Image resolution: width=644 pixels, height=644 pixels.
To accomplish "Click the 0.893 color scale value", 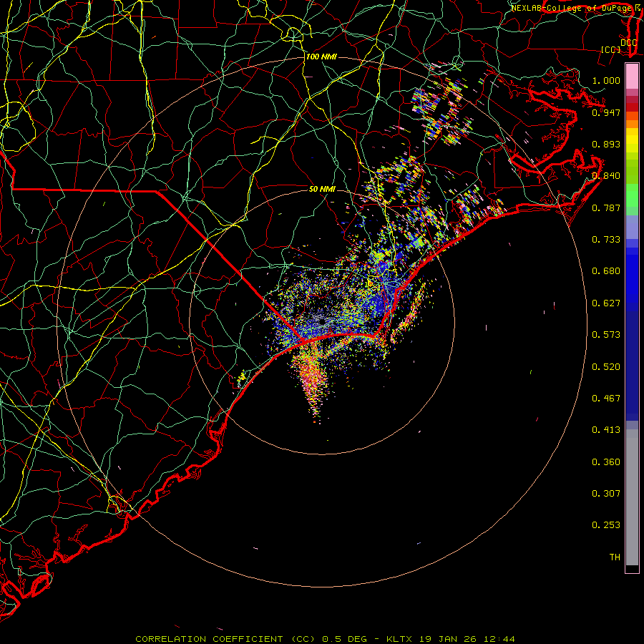I will [x=606, y=144].
